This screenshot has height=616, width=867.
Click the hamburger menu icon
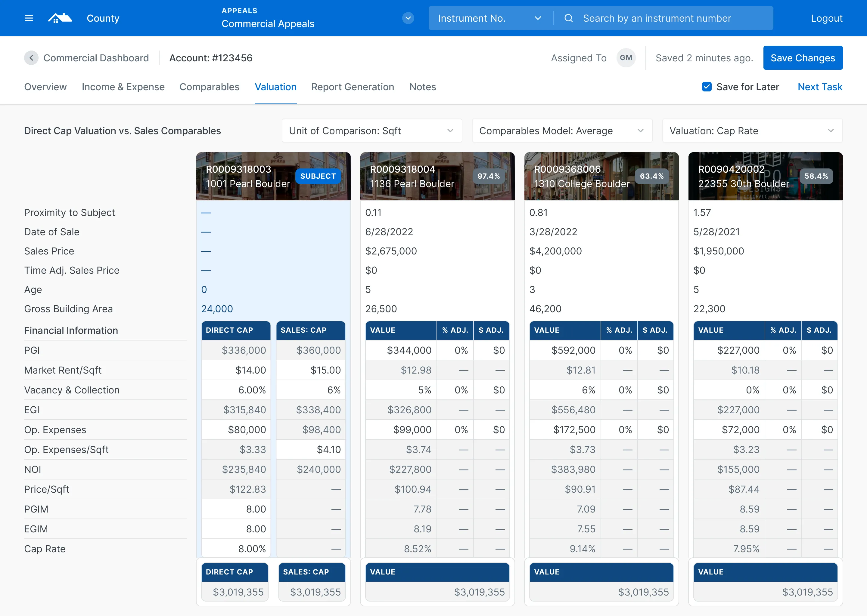click(28, 18)
